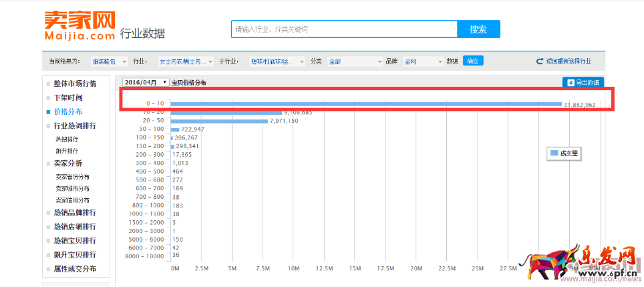Click the 确定 confirm button

[473, 61]
